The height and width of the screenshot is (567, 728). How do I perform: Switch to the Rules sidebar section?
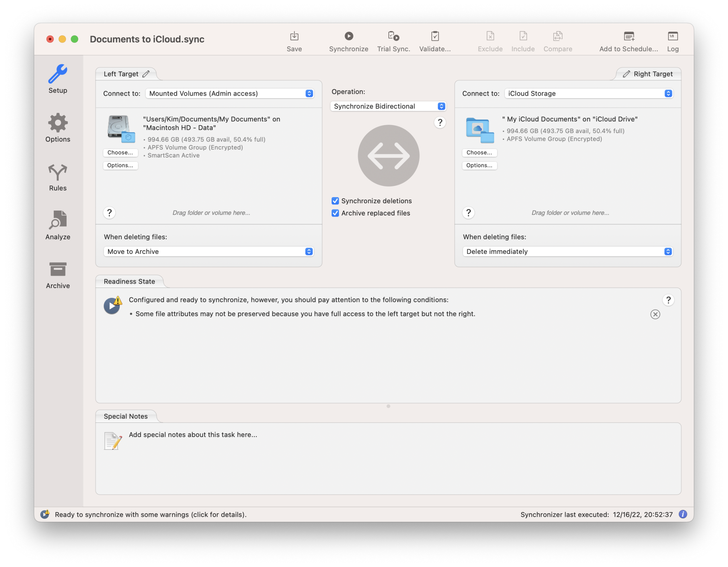click(x=58, y=177)
